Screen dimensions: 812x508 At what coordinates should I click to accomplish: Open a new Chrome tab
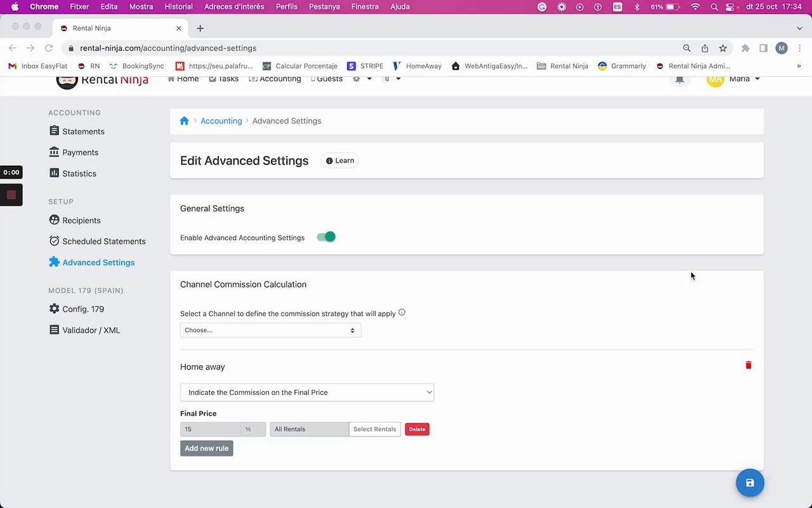(x=200, y=28)
